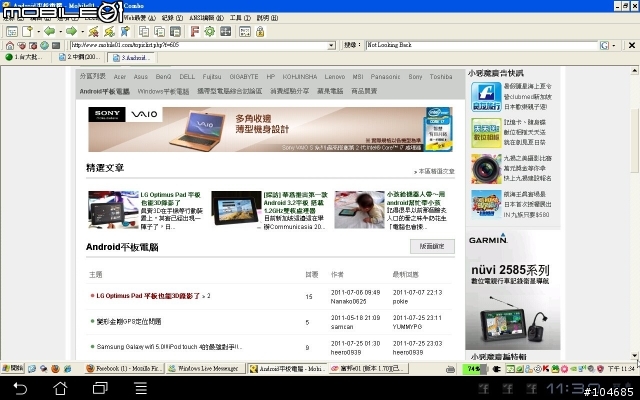Screen dimensions: 640x400
Task: Click the Acer brand link
Action: click(x=120, y=77)
